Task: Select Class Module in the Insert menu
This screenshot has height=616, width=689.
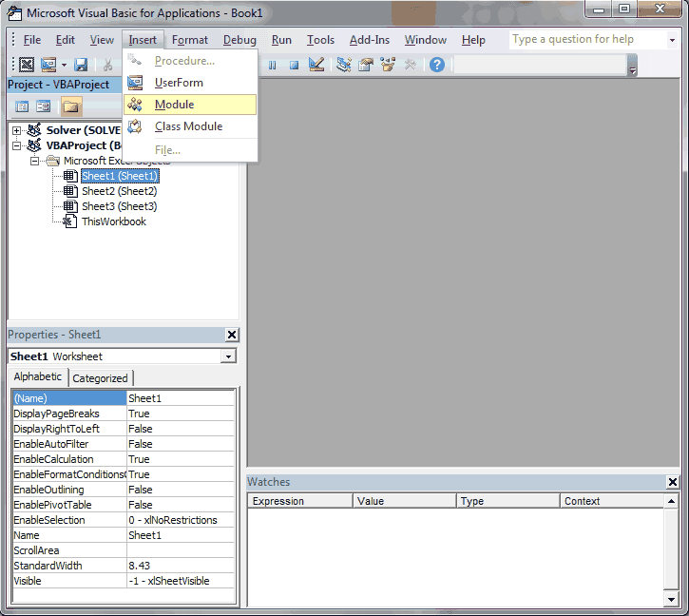Action: [x=188, y=126]
